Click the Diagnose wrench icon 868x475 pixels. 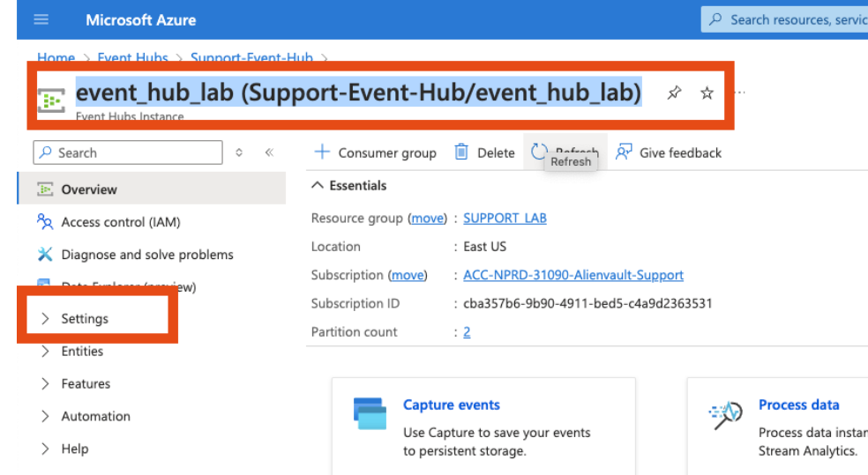pyautogui.click(x=45, y=255)
